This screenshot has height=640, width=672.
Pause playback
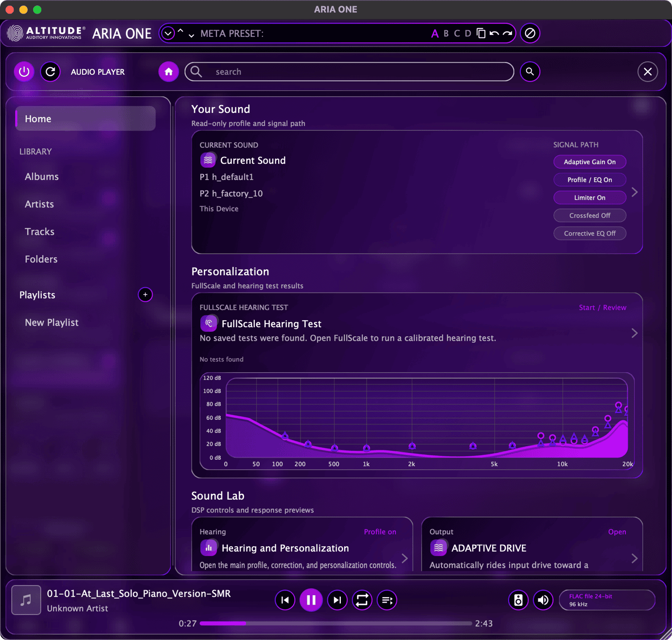[x=311, y=600]
